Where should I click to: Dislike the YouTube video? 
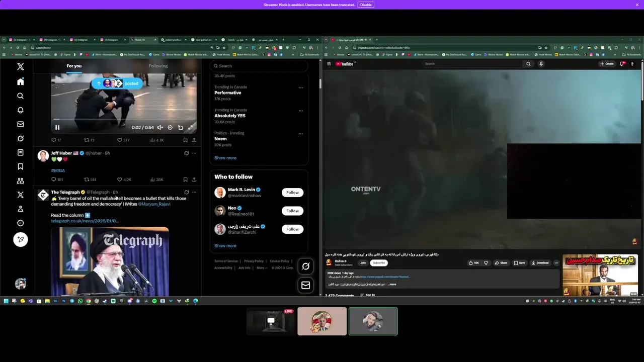[x=486, y=263]
